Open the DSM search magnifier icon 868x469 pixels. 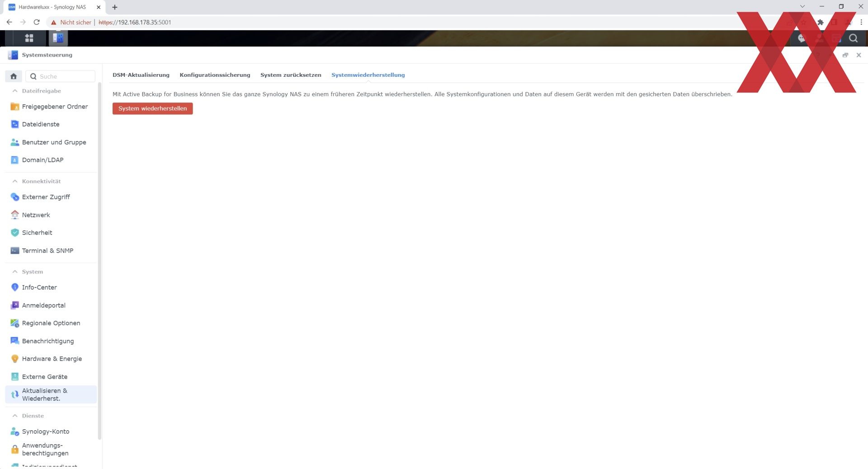pos(853,38)
